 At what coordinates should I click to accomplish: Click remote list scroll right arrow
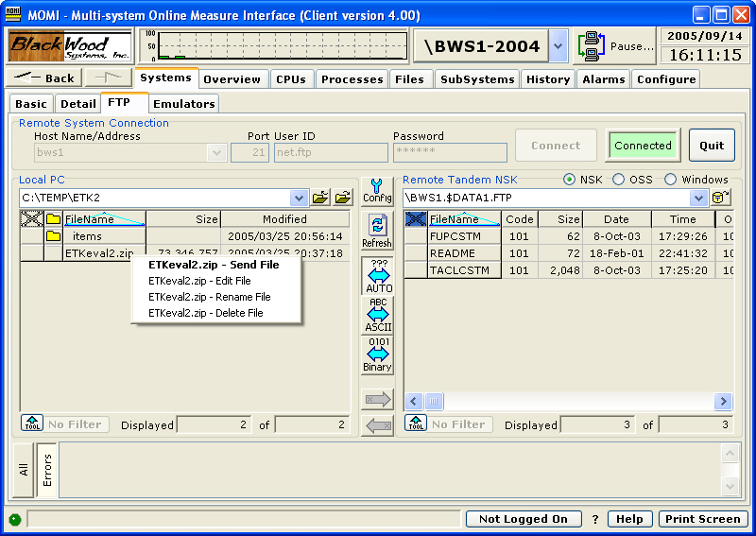[x=723, y=401]
